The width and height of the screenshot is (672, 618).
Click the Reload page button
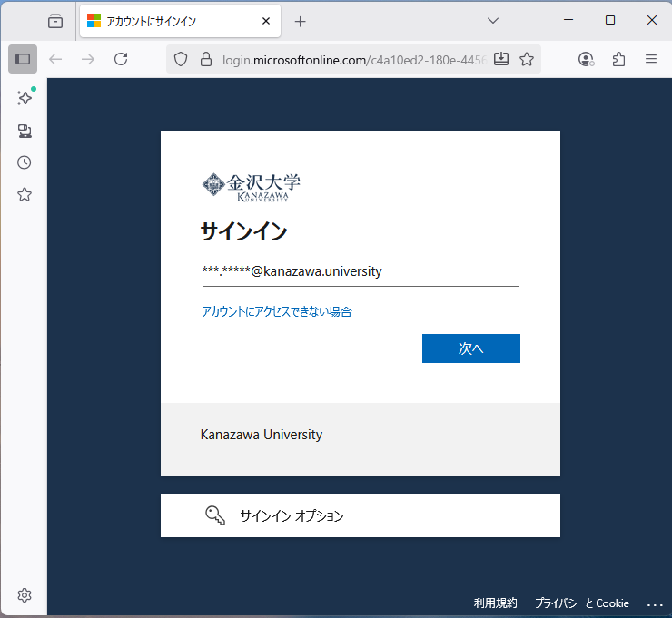(120, 59)
